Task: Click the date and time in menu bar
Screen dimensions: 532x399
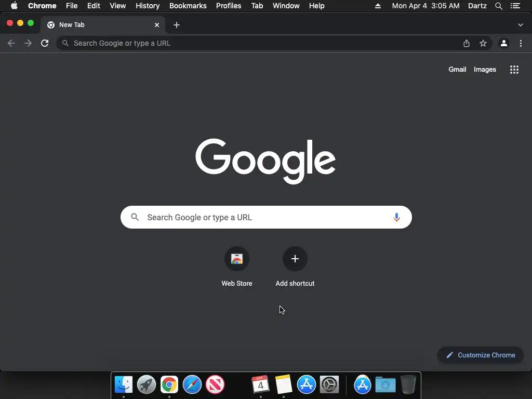Action: click(x=426, y=6)
